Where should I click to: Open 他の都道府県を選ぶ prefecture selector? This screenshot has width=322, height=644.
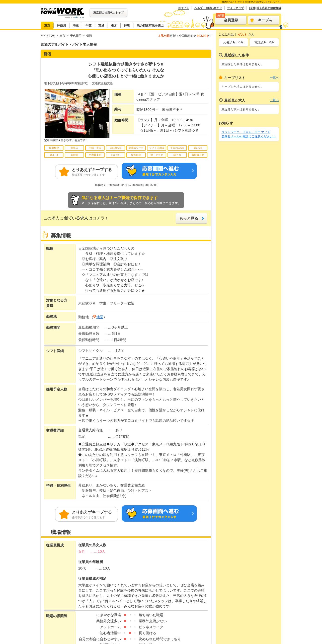[150, 26]
